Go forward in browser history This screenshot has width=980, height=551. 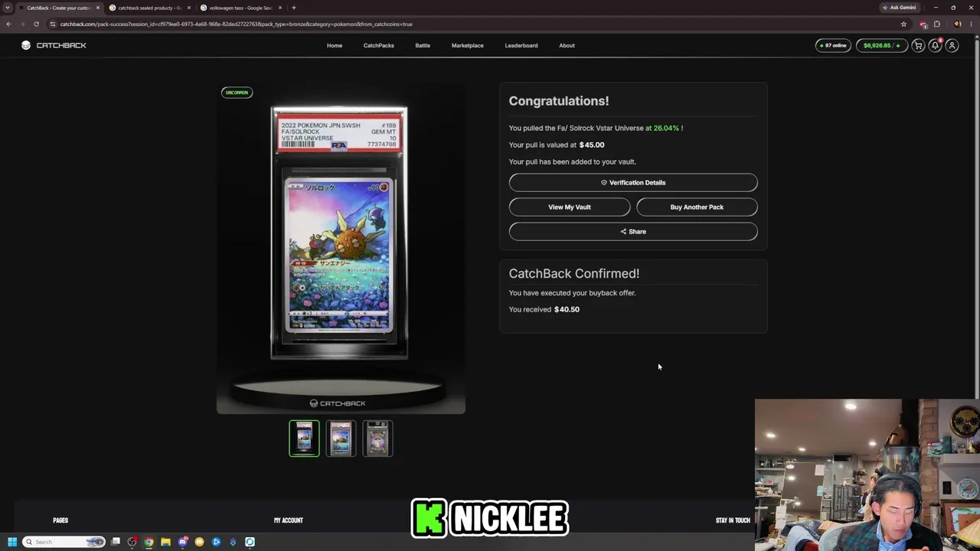pos(22,24)
